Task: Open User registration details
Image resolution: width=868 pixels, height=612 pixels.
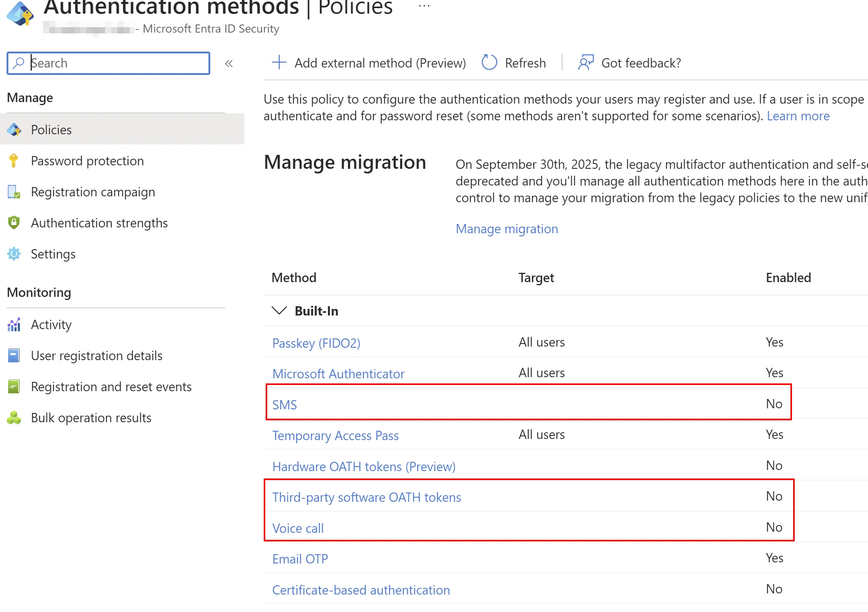Action: pyautogui.click(x=97, y=355)
